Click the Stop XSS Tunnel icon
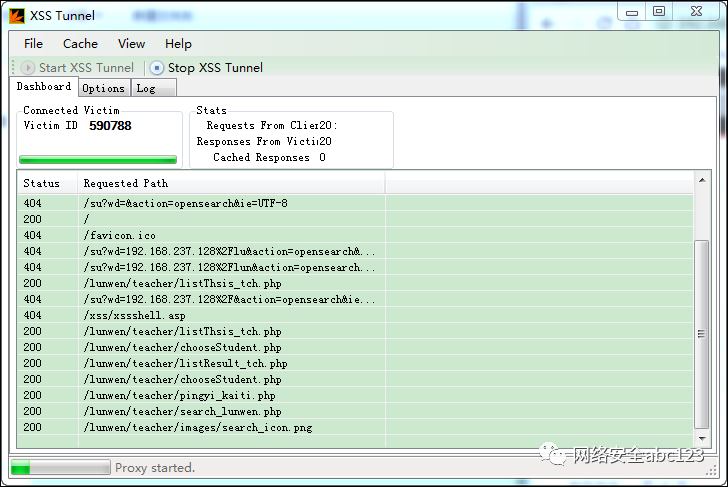 157,68
